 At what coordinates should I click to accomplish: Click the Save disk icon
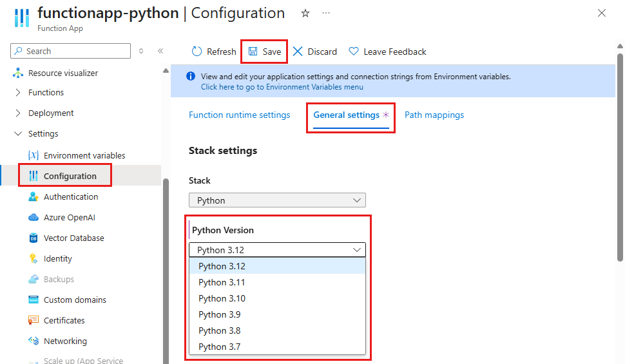point(253,52)
